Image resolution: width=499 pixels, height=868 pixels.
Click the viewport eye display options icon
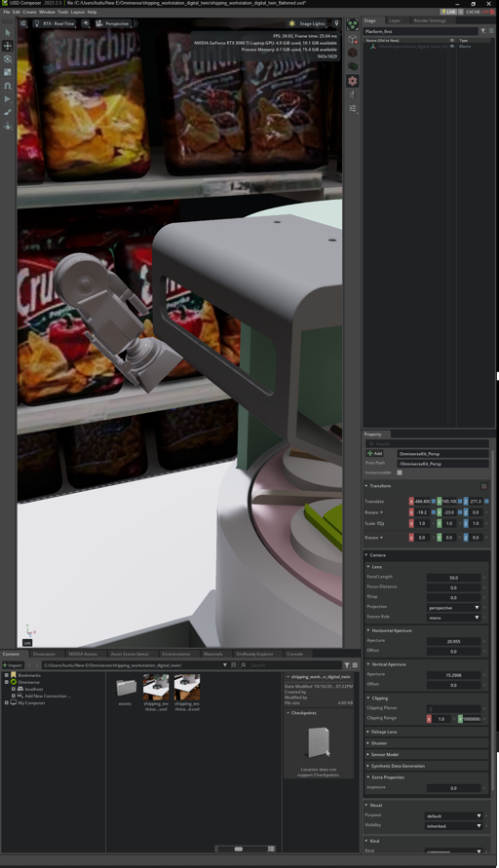pyautogui.click(x=86, y=23)
